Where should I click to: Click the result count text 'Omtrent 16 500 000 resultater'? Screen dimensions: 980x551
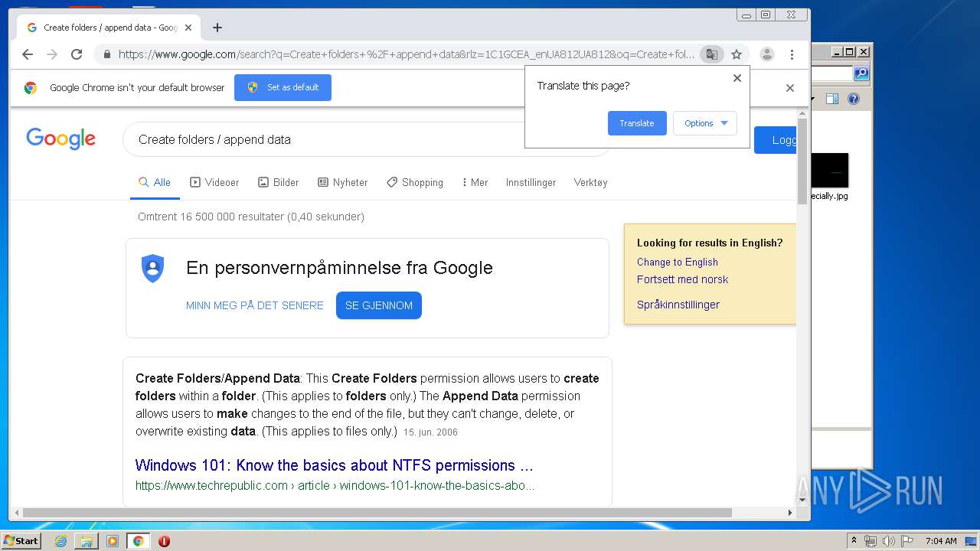click(250, 217)
